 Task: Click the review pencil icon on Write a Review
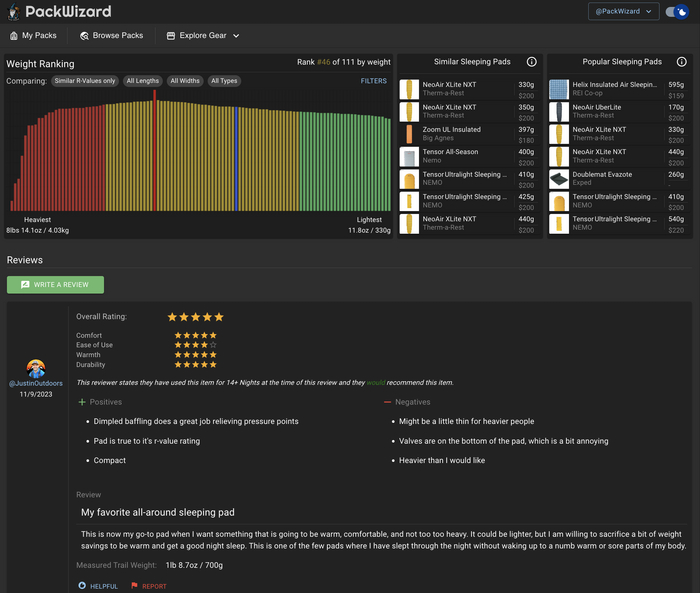25,285
